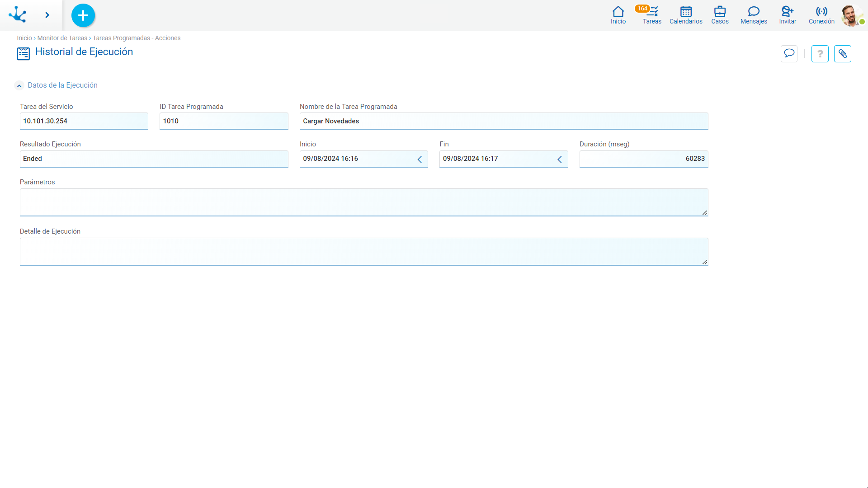The image size is (868, 488).
Task: Click Nombre de la Tarea Programada field
Action: point(504,121)
